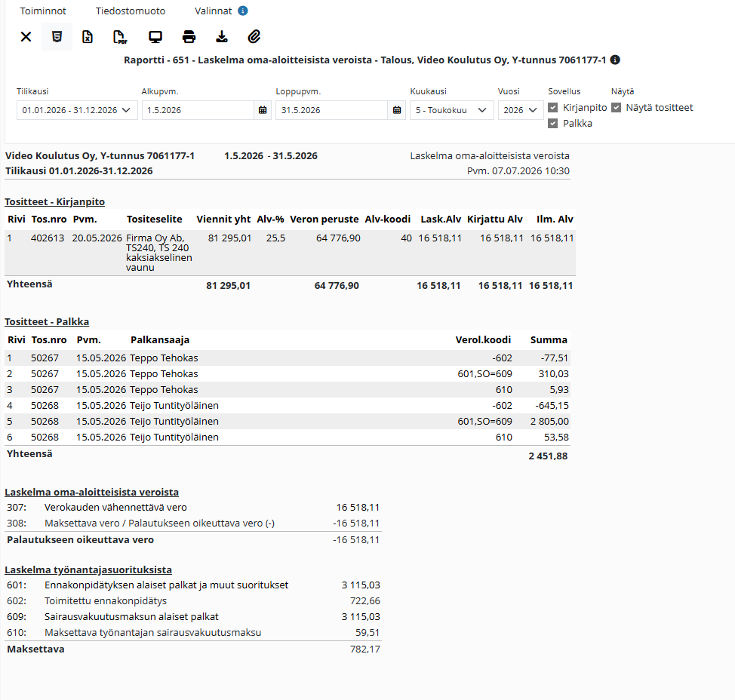Open the Toiminnot menu
The image size is (735, 700).
tap(43, 11)
